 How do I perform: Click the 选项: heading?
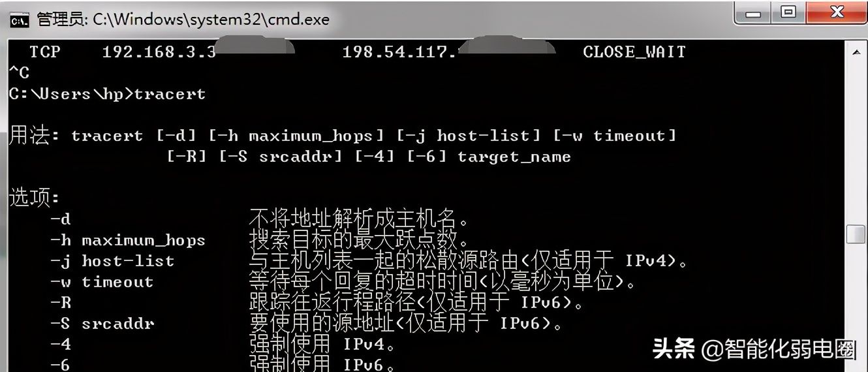(x=35, y=198)
